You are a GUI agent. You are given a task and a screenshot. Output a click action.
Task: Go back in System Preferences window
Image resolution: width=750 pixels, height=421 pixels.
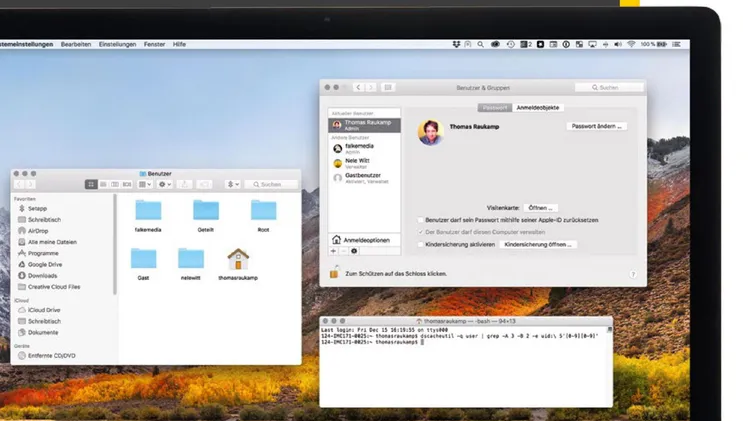coord(358,88)
